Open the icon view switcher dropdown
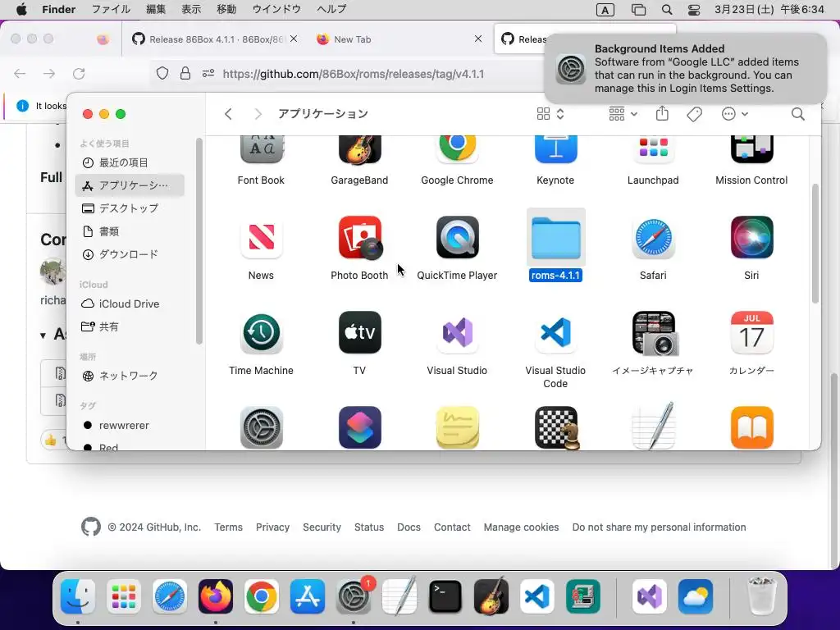840x630 pixels. (550, 113)
